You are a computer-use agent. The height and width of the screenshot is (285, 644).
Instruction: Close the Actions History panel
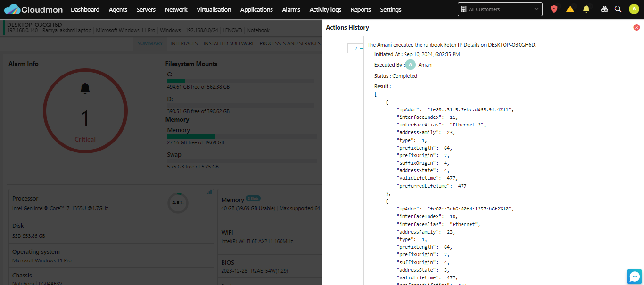pyautogui.click(x=636, y=27)
